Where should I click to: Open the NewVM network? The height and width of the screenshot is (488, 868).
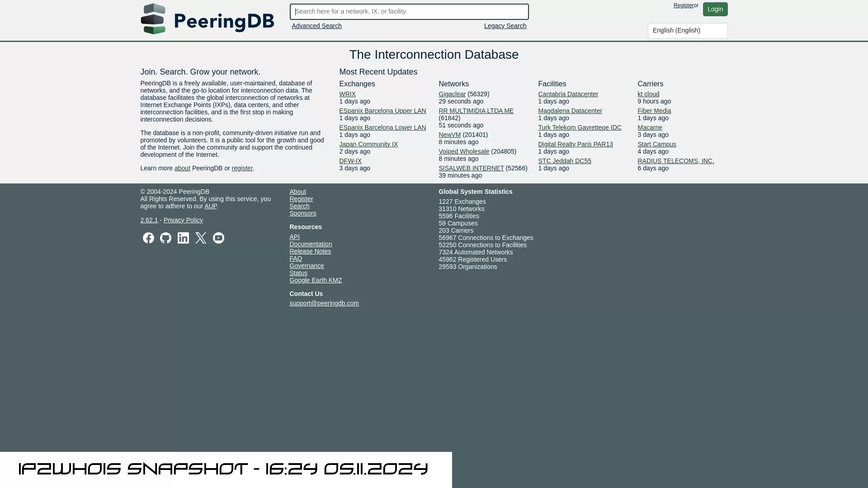pos(449,135)
